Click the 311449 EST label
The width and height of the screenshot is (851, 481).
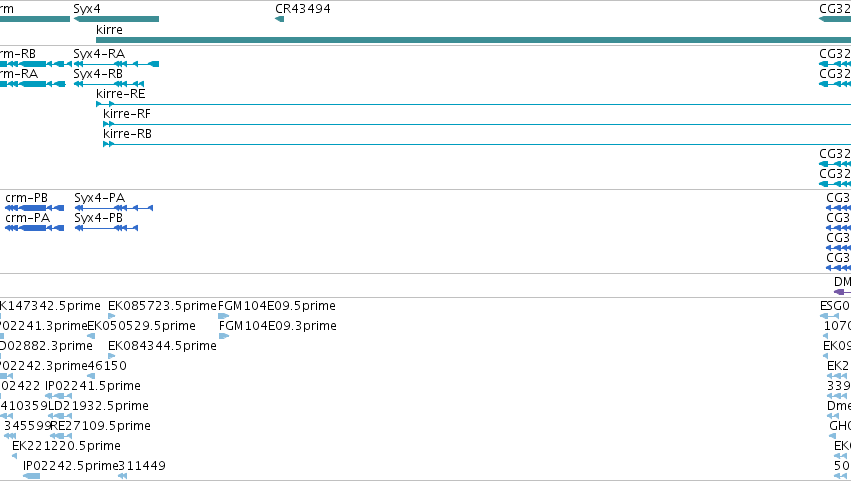click(x=142, y=466)
